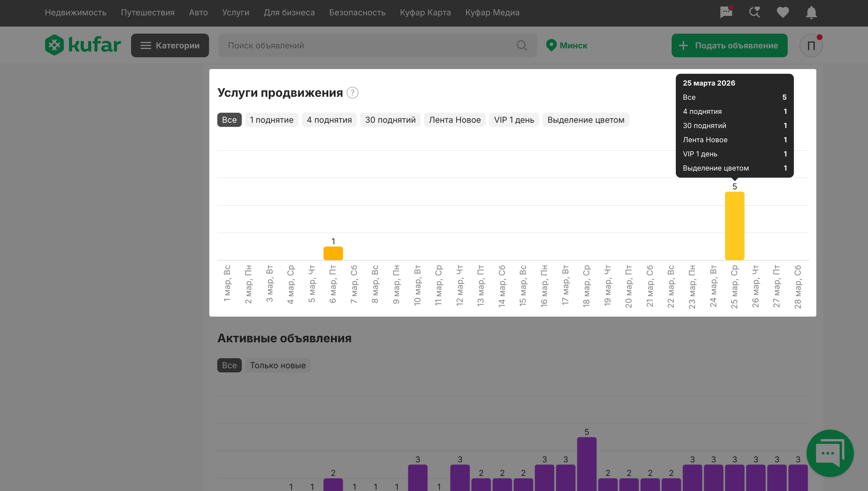The image size is (868, 491).
Task: Go to Недвижимость section
Action: [76, 12]
